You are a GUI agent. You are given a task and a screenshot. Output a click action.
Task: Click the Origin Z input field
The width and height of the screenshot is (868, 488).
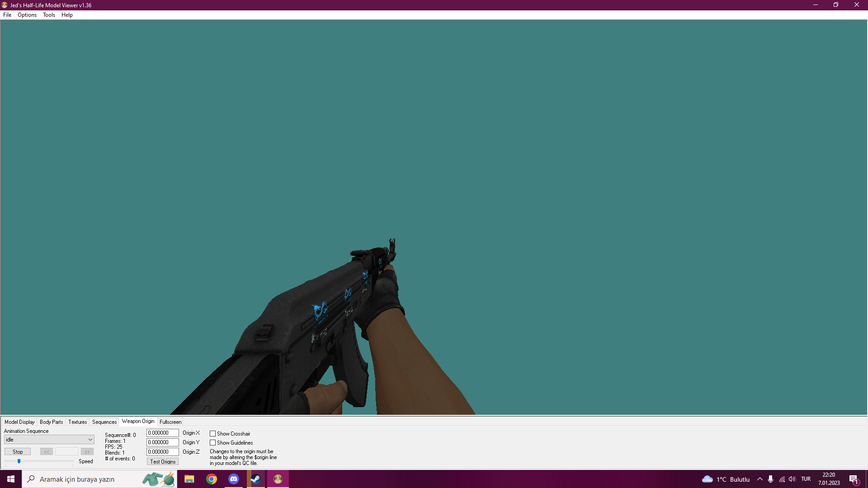point(163,452)
